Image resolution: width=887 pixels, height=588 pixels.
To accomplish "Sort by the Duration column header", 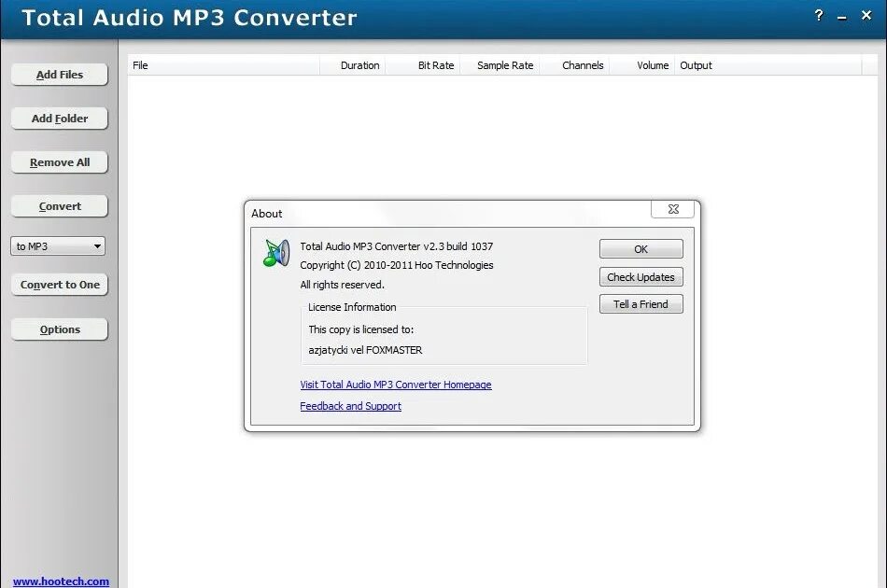I will [353, 65].
